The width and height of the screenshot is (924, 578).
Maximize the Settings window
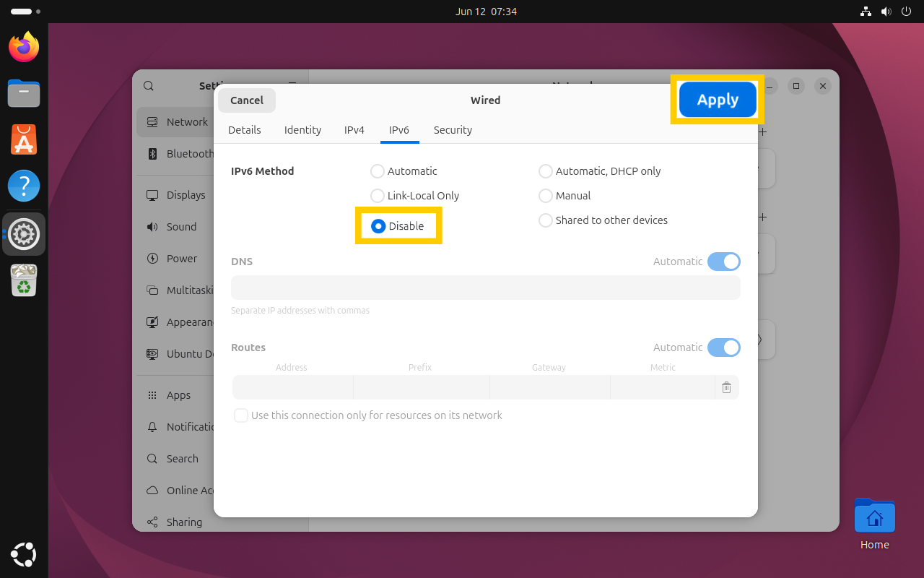pyautogui.click(x=796, y=86)
